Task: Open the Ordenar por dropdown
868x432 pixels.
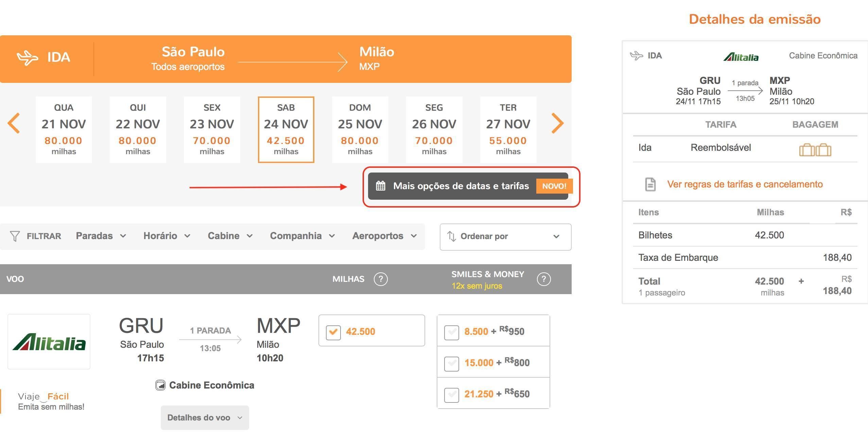Action: (x=505, y=237)
